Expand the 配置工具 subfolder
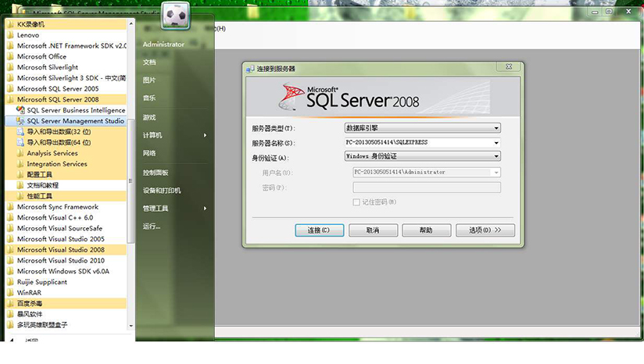This screenshot has width=644, height=364. pos(66,174)
